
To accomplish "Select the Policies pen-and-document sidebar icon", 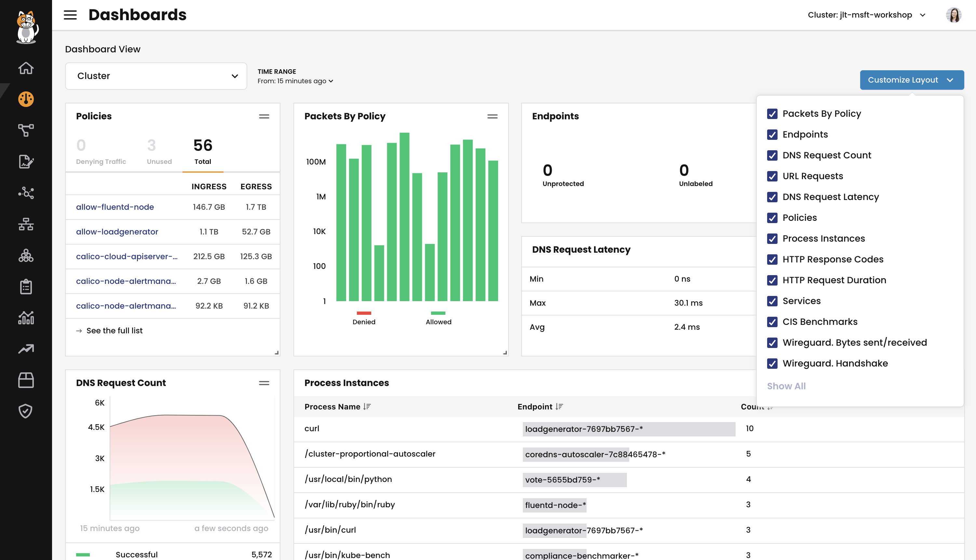I will 26,162.
